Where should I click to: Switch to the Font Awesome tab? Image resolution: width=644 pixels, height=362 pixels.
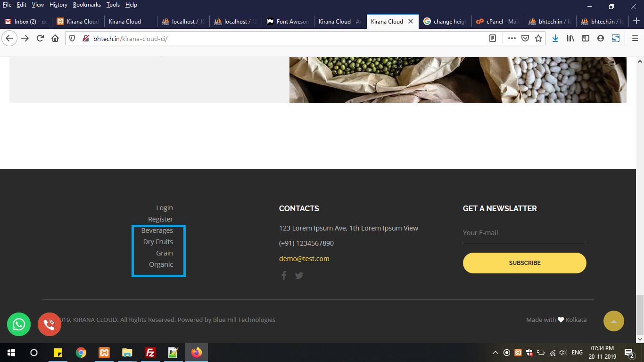coord(288,21)
